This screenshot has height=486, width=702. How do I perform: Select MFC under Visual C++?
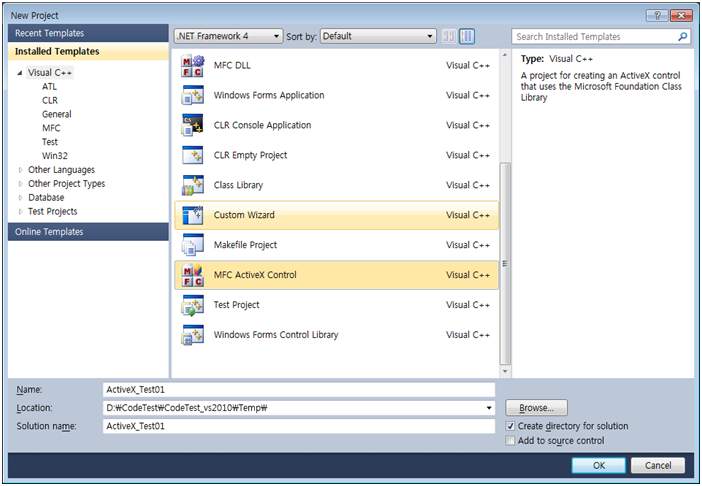[x=51, y=128]
